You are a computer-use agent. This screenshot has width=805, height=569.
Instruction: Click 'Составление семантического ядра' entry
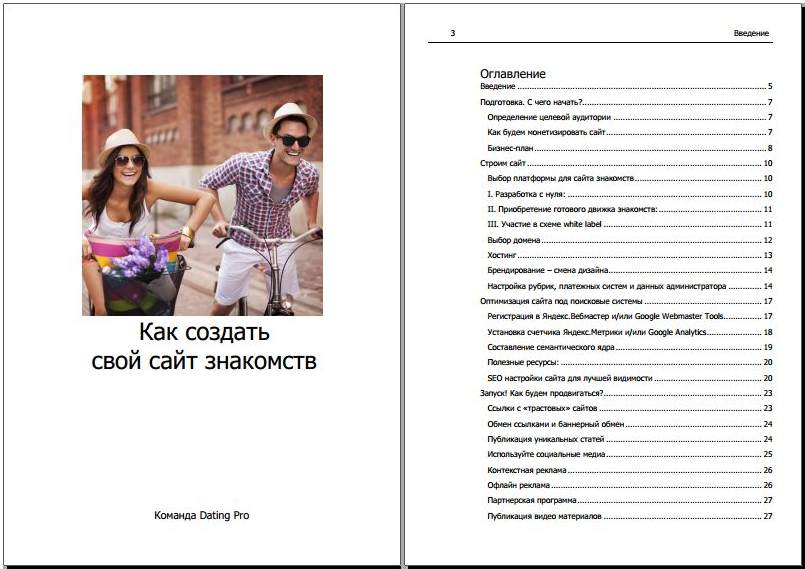[549, 347]
